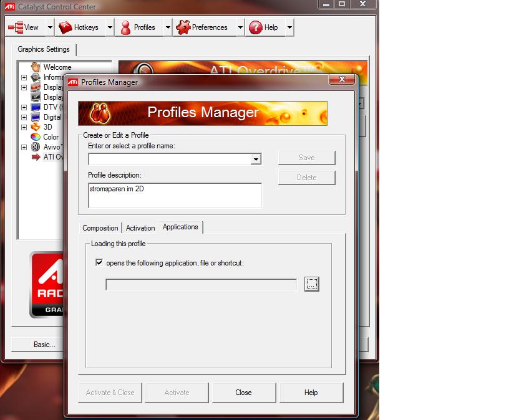Click the Display Options tree icon

[36, 97]
